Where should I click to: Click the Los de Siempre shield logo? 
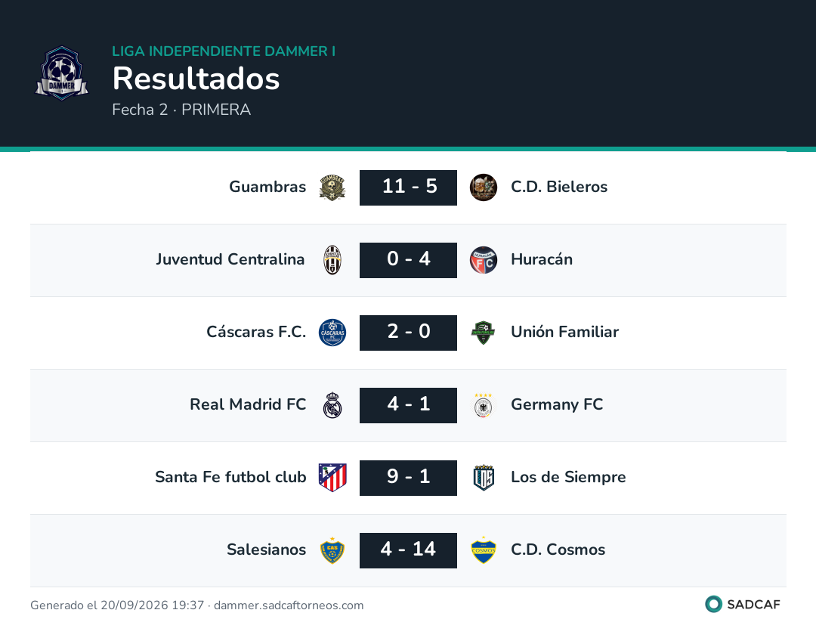click(484, 478)
